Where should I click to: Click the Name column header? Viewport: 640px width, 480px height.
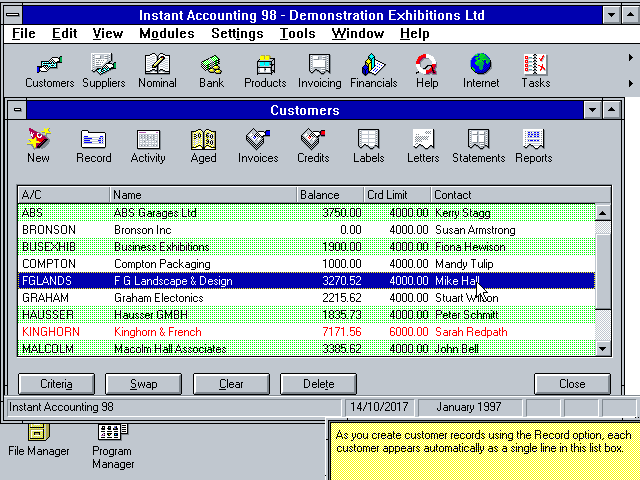203,195
